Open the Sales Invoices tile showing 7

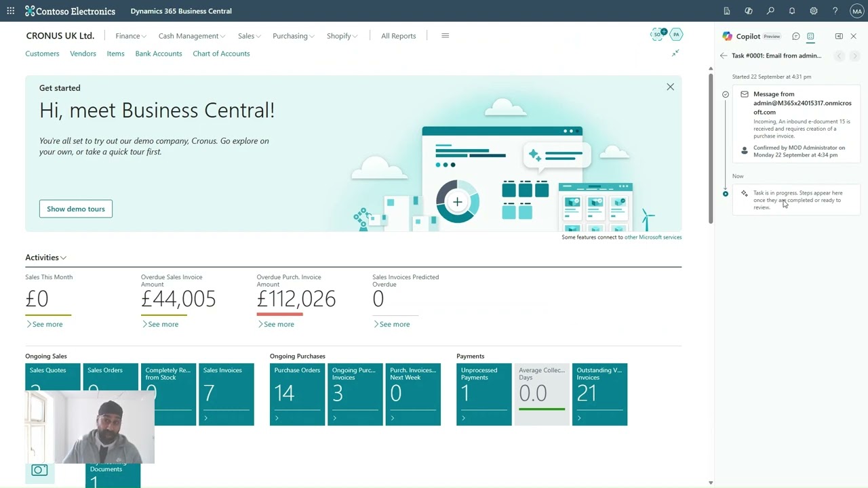[226, 394]
